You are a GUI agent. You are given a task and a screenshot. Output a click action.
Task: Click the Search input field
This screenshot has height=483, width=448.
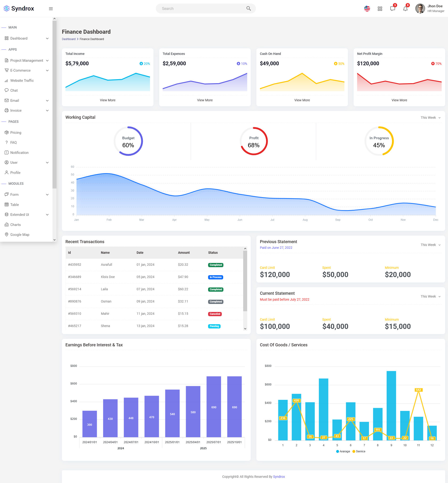(x=206, y=8)
